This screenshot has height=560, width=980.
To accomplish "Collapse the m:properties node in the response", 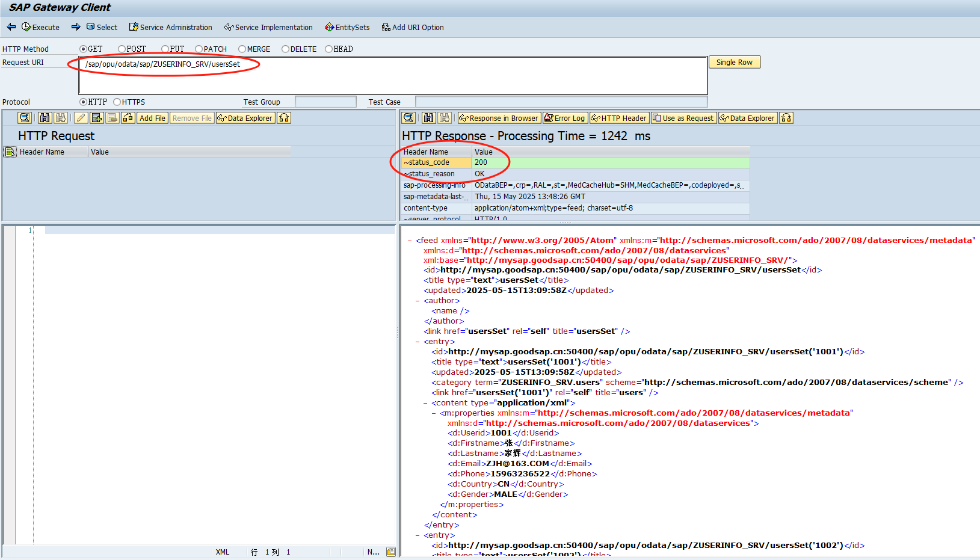I will 433,413.
